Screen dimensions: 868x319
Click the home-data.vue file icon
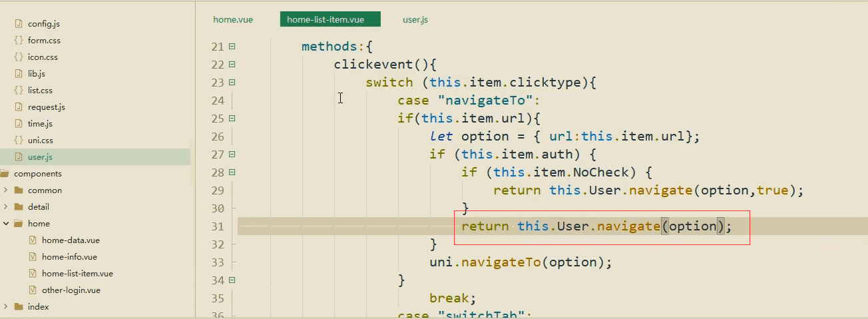point(33,240)
